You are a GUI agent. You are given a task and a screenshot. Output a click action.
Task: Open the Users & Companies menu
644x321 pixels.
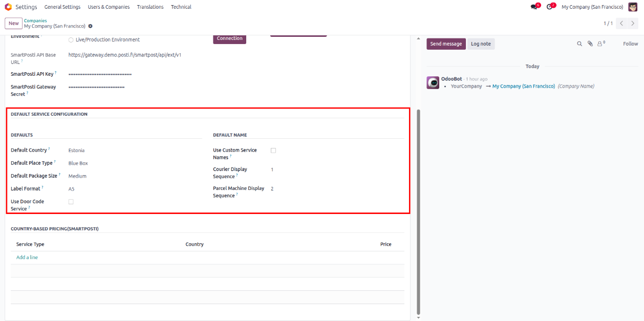[109, 7]
